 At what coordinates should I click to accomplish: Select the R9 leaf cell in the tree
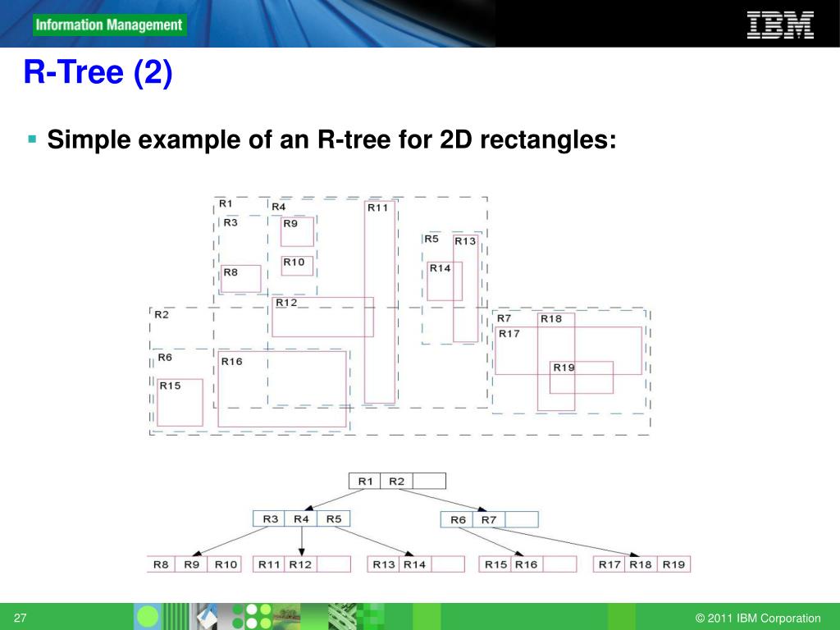pos(192,564)
